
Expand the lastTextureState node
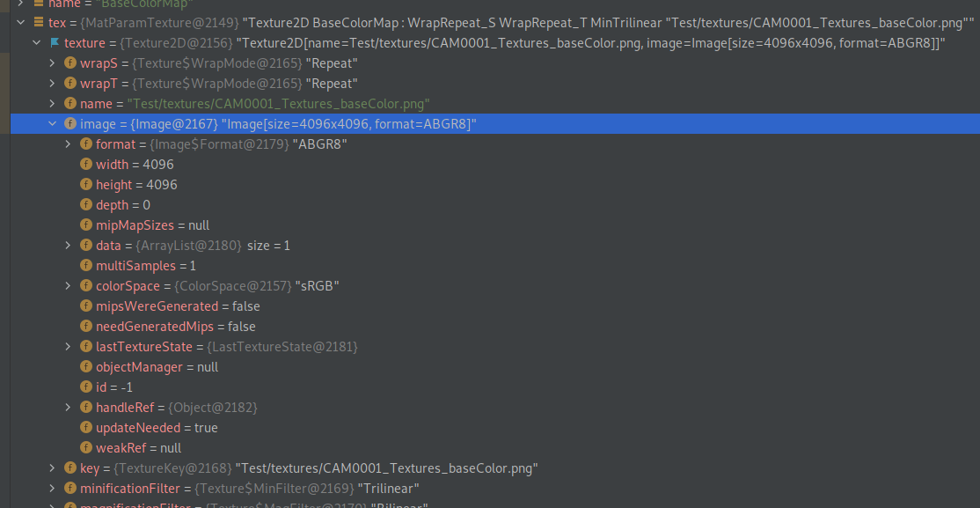point(68,347)
